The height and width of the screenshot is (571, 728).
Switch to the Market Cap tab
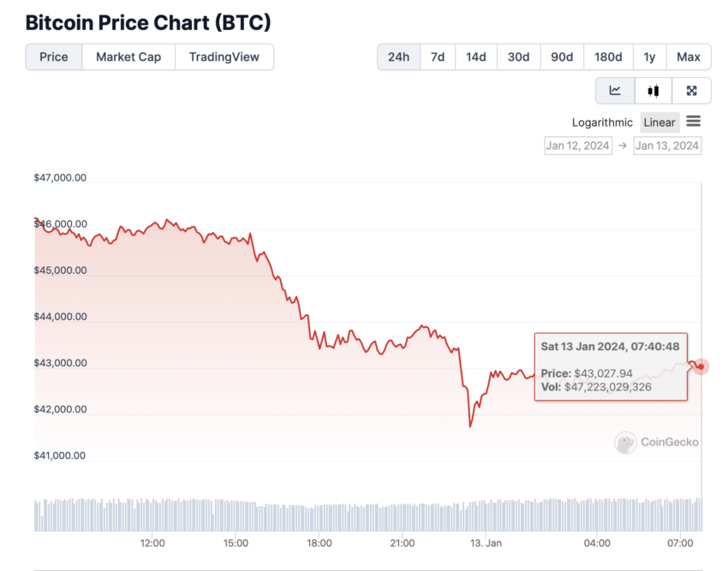pos(128,57)
